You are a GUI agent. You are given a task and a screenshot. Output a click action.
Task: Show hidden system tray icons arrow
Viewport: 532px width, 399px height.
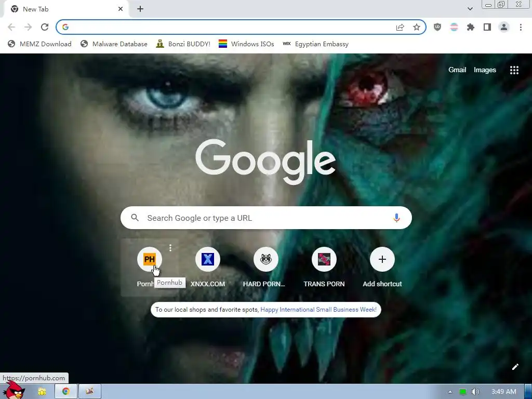(450, 392)
